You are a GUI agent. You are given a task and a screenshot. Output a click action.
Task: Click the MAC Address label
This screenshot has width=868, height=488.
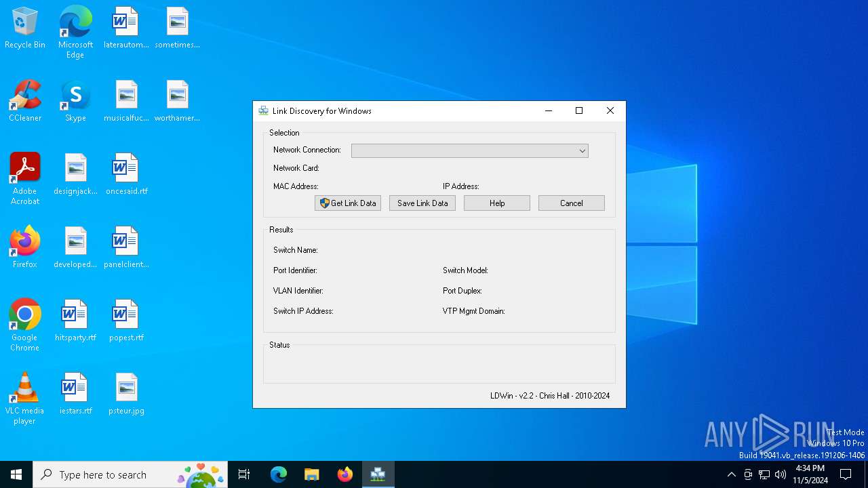pos(296,186)
